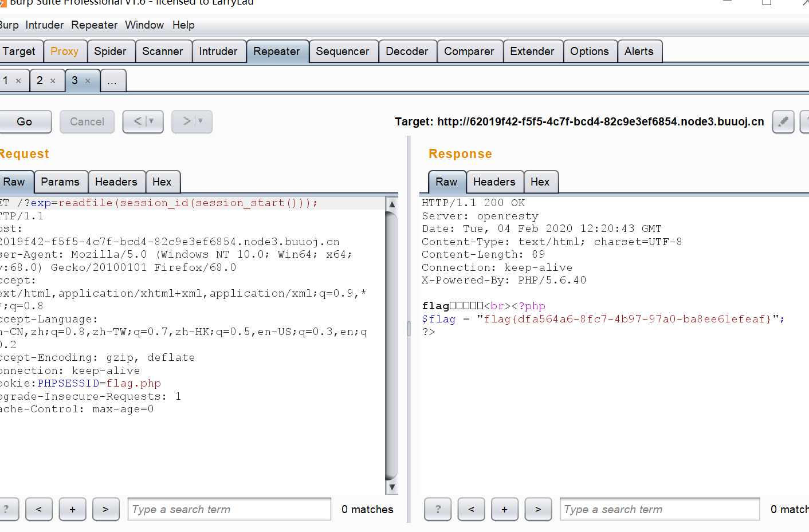Open the Intruder menu
This screenshot has width=809, height=532.
45,25
